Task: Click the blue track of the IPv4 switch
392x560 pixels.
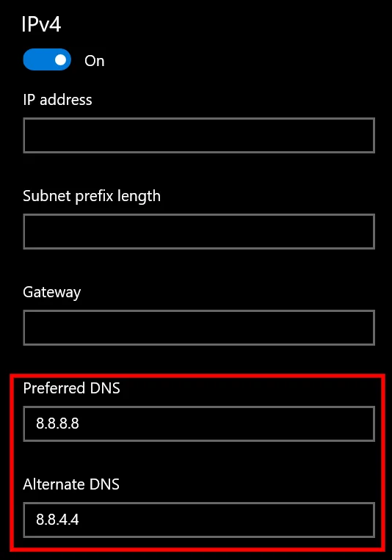Action: tap(37, 59)
